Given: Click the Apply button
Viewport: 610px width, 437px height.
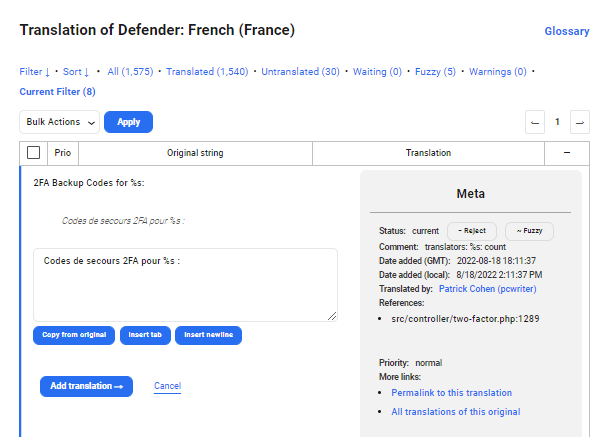Looking at the screenshot, I should pos(128,122).
